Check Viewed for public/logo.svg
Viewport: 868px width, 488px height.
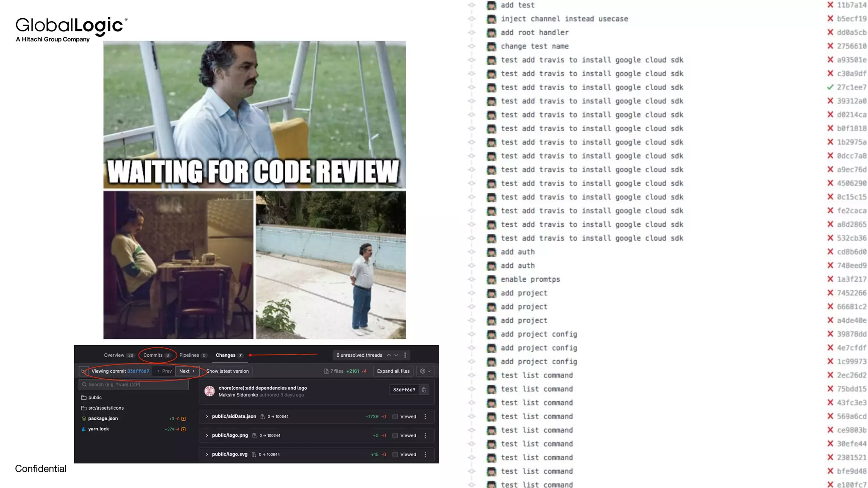pos(395,455)
